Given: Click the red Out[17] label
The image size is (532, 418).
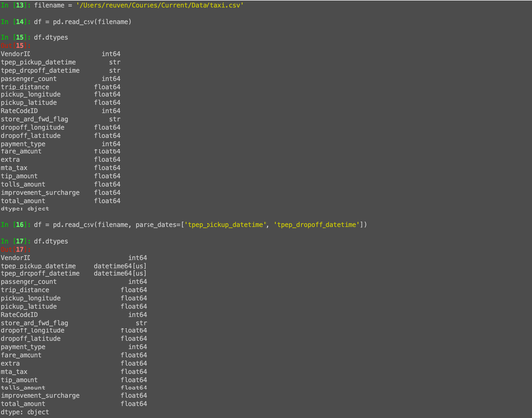Looking at the screenshot, I should tap(16, 250).
